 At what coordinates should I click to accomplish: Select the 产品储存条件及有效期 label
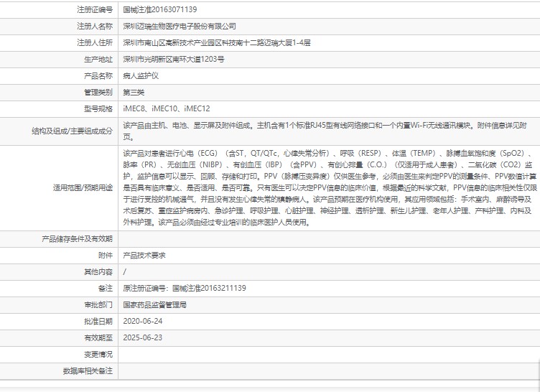77,239
